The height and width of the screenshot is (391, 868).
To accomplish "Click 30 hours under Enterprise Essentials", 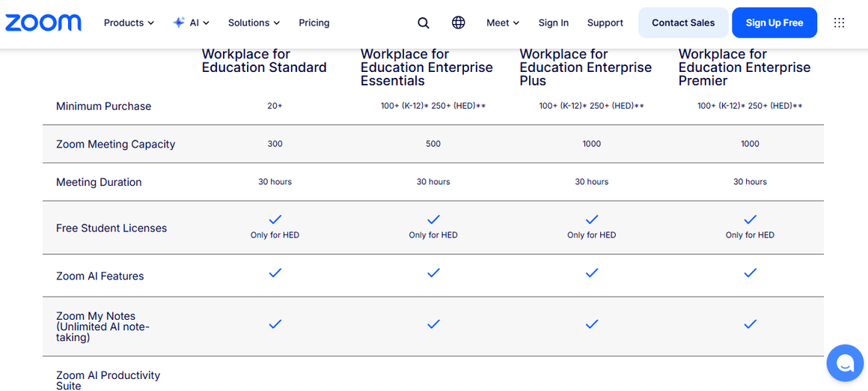I will [433, 182].
